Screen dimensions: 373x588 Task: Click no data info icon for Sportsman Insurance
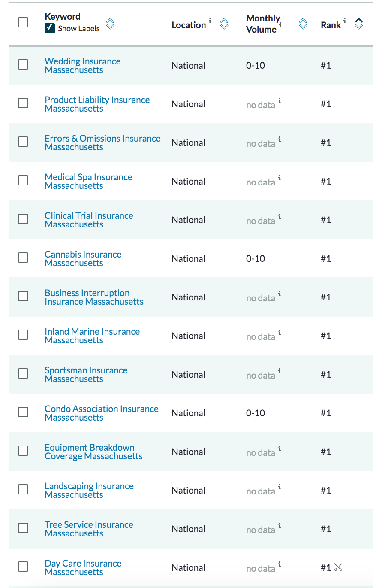tap(280, 371)
